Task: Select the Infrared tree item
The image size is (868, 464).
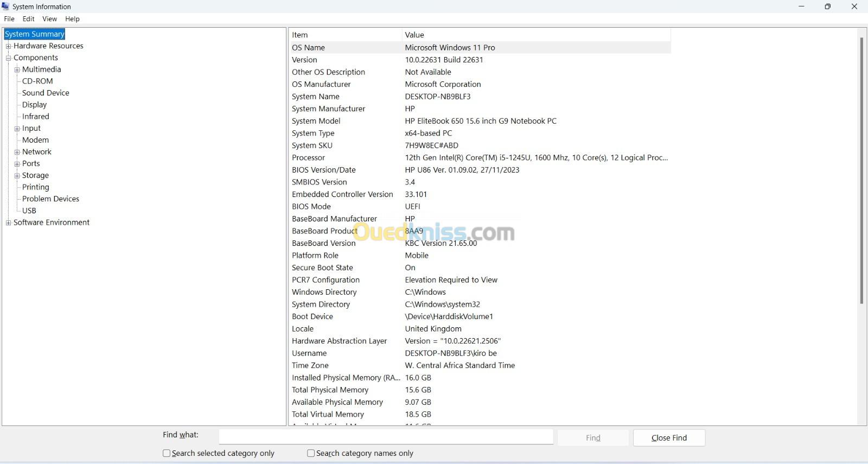Action: 35,117
